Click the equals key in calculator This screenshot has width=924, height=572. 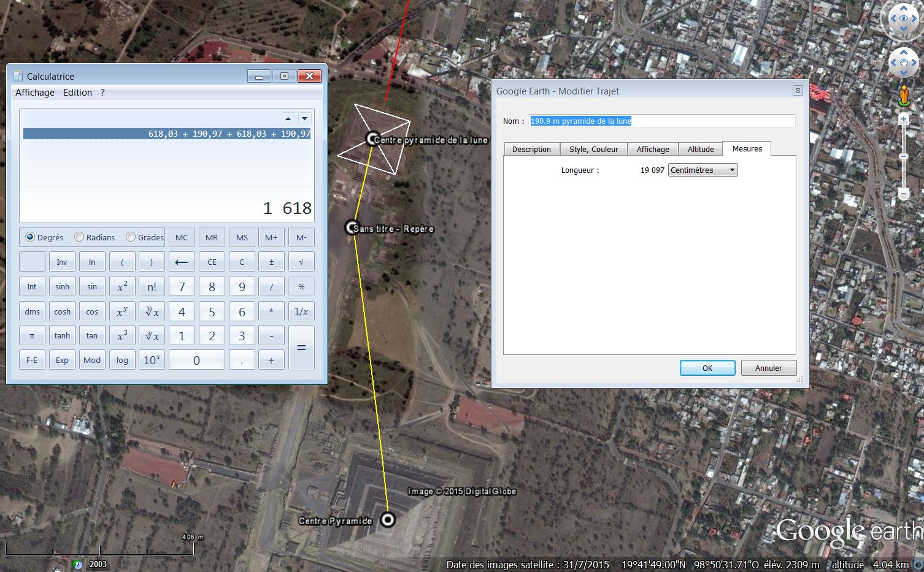click(301, 348)
